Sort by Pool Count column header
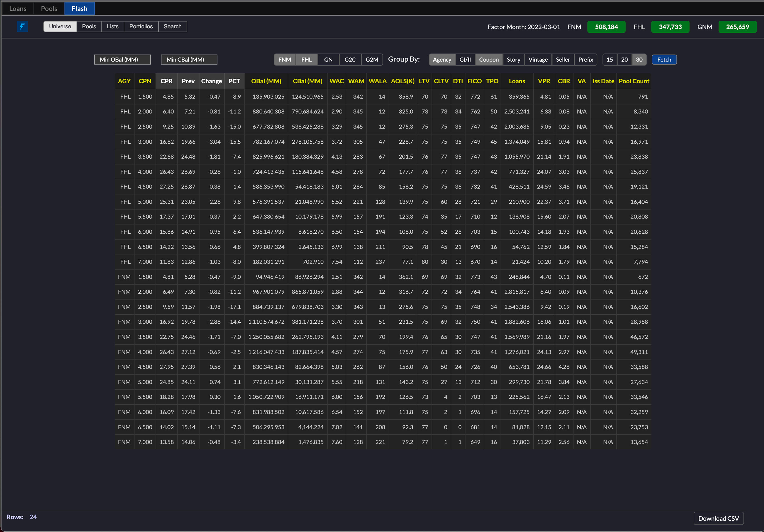 (633, 81)
